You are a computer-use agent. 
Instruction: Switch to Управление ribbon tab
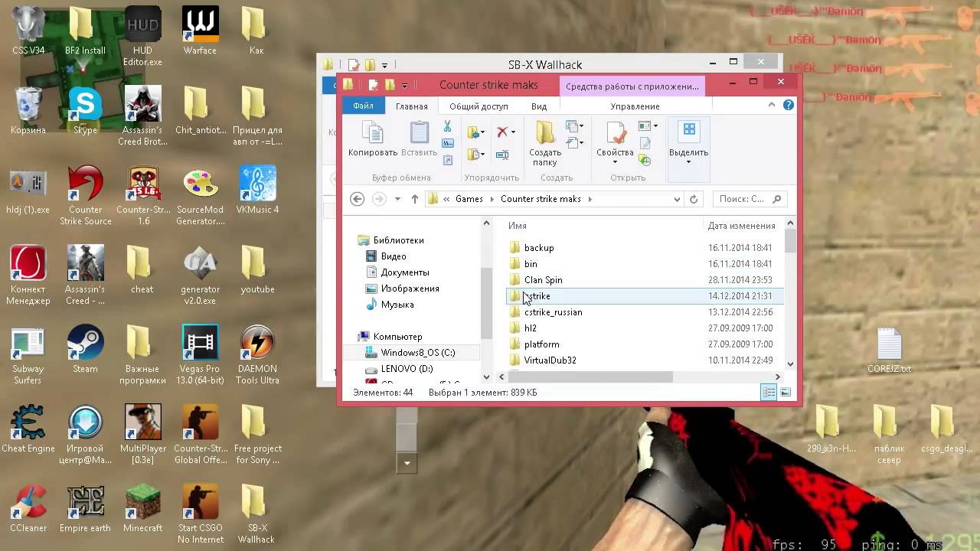(635, 106)
